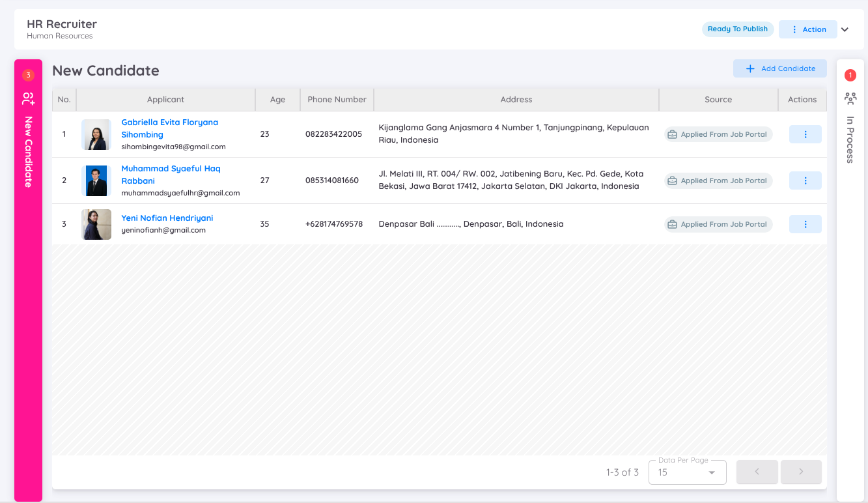Screen dimensions: 868x503
Task: Click the Add Candidate button
Action: tap(779, 68)
